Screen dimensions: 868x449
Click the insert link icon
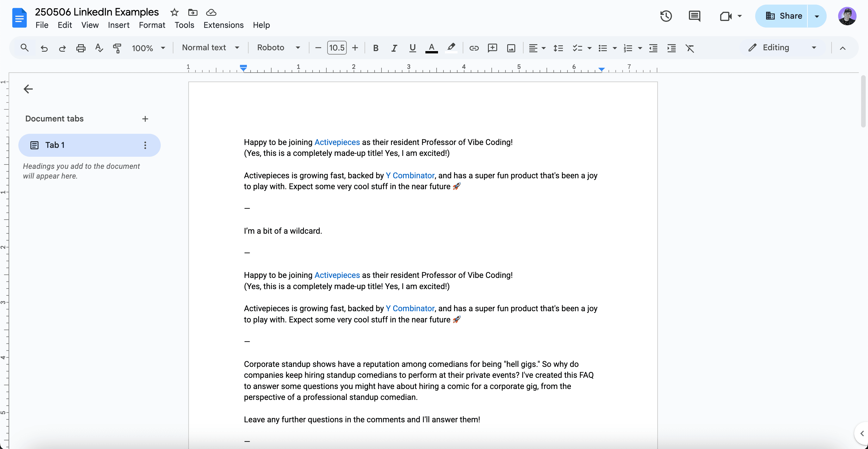tap(474, 48)
